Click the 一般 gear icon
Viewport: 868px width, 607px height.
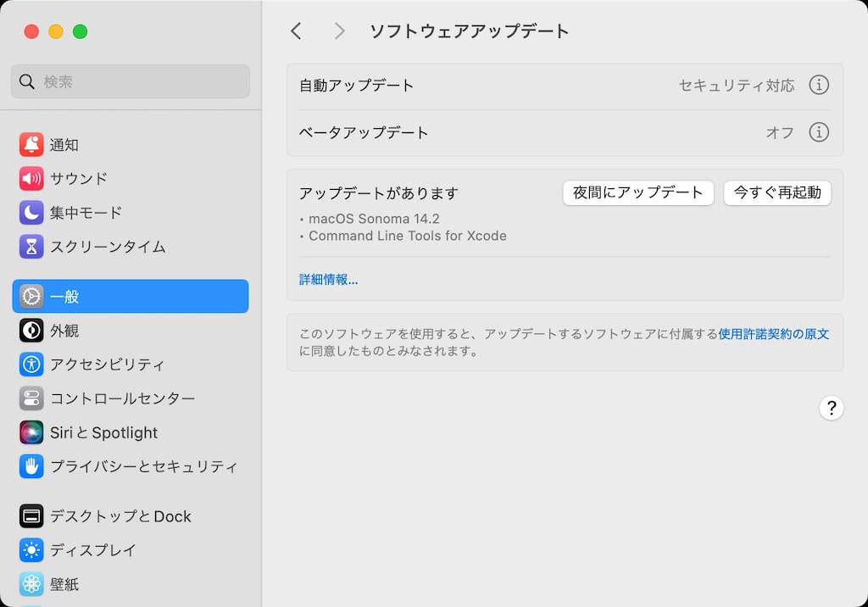click(31, 297)
